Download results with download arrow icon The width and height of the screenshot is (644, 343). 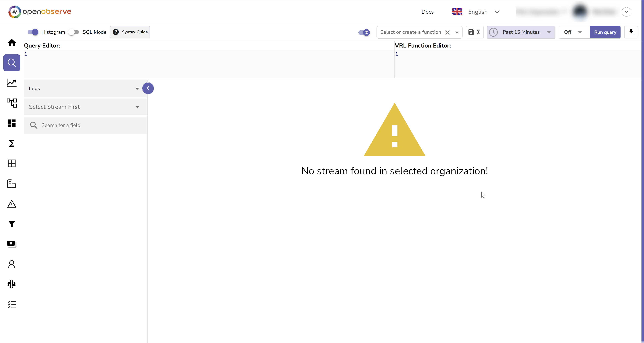click(631, 32)
